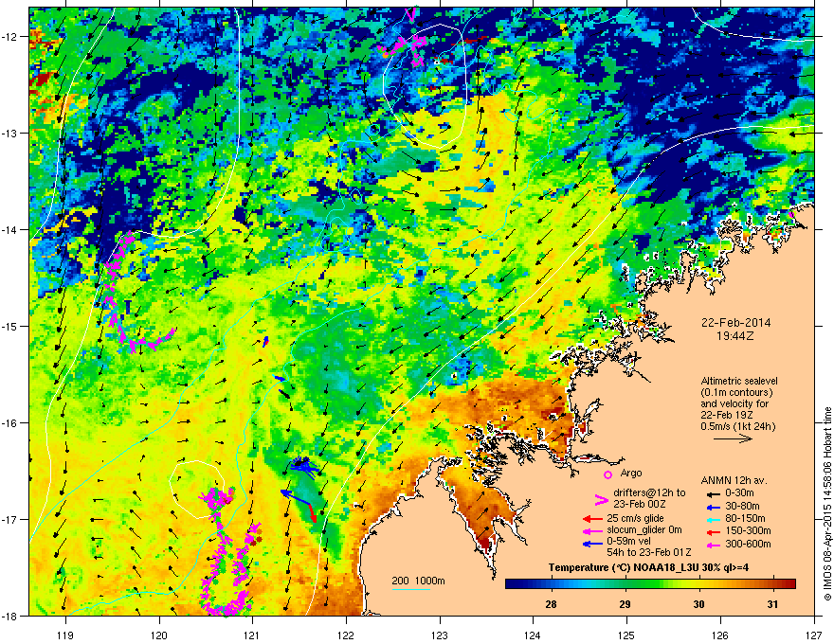Click the magenta drifters chevron legend symbol
Image resolution: width=834 pixels, height=644 pixels.
coord(601,500)
